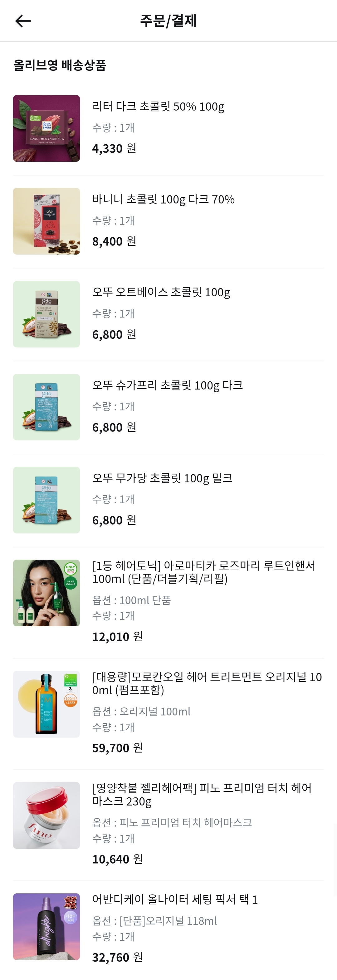Open the 어반디케이 올나이터 세팅 픽서 title
Image resolution: width=337 pixels, height=980 pixels.
(175, 899)
